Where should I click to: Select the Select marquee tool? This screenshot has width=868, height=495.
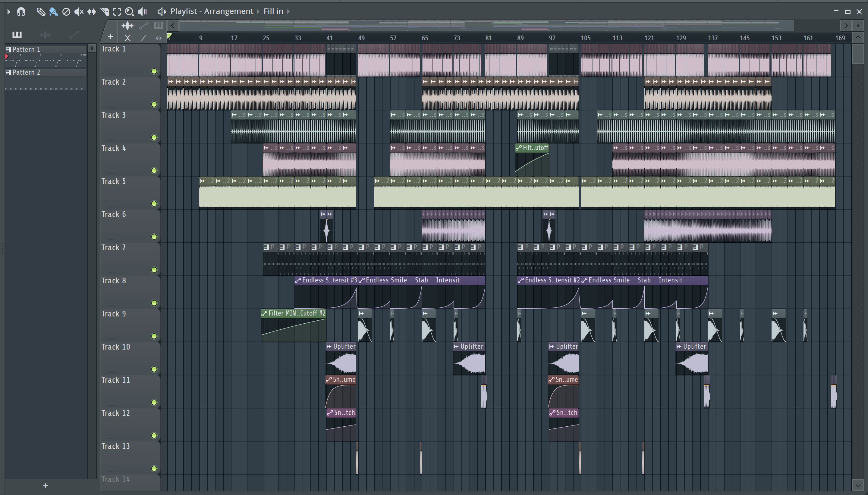[117, 11]
